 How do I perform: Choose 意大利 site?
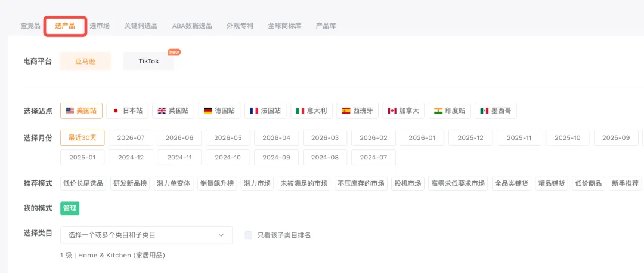tap(311, 111)
